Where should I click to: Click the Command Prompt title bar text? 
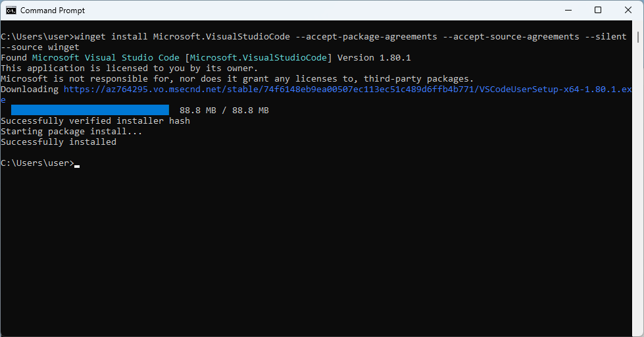coord(53,11)
